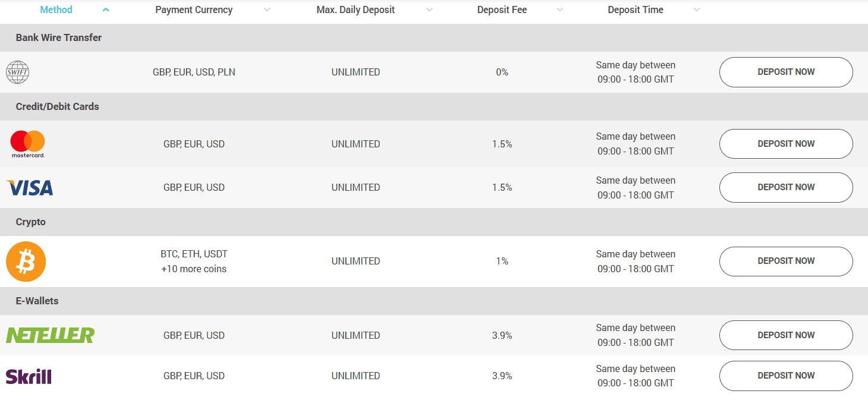The width and height of the screenshot is (868, 400).
Task: Open the Max. Daily Deposit dropdown
Action: 429,10
